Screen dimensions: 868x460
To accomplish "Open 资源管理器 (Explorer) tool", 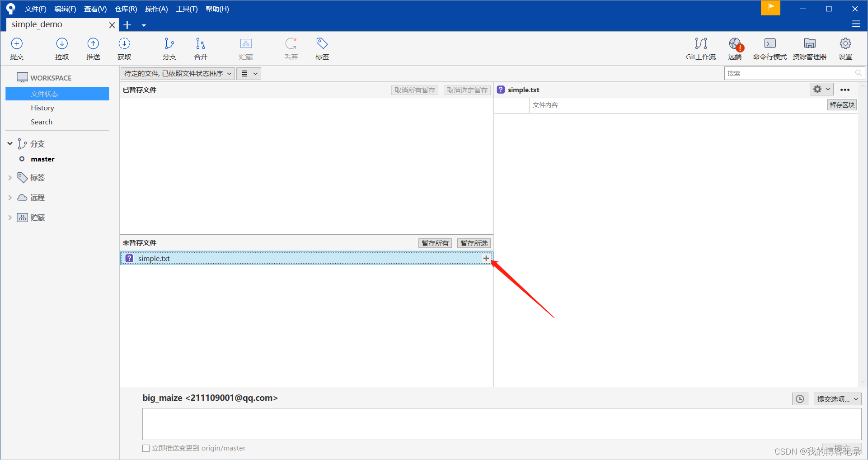I will pos(809,48).
